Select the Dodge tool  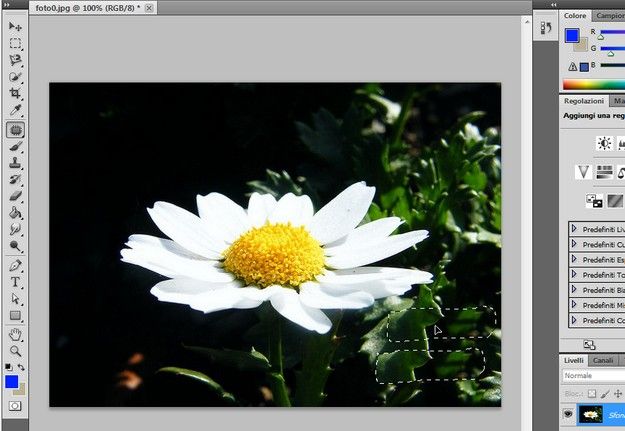pyautogui.click(x=15, y=246)
